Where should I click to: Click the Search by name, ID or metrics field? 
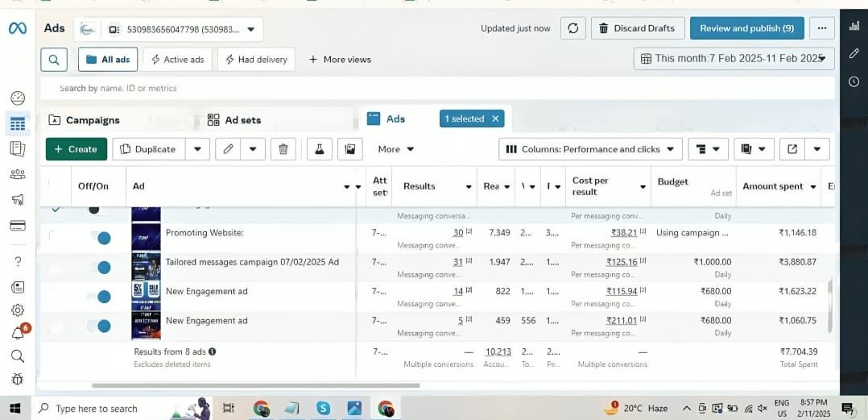point(437,88)
